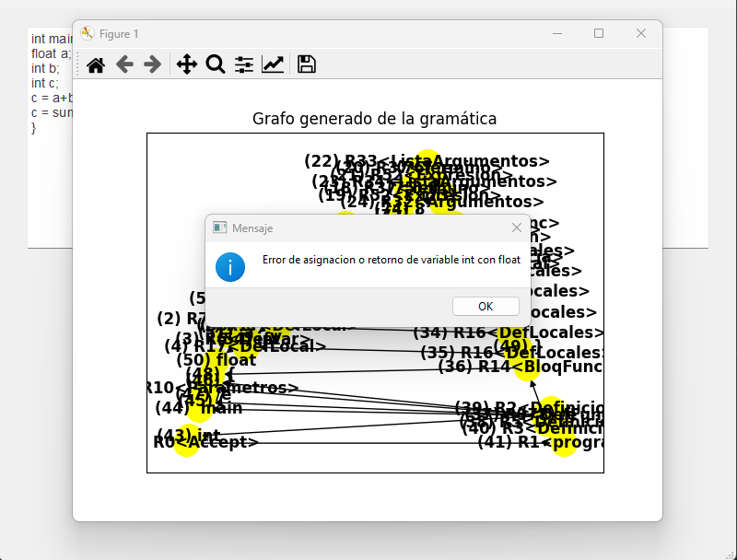Close the Mensaje dialog with its X

click(517, 227)
